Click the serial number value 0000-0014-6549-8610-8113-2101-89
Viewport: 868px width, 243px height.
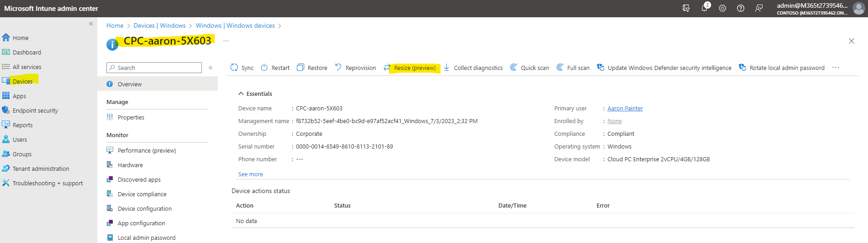click(x=345, y=146)
